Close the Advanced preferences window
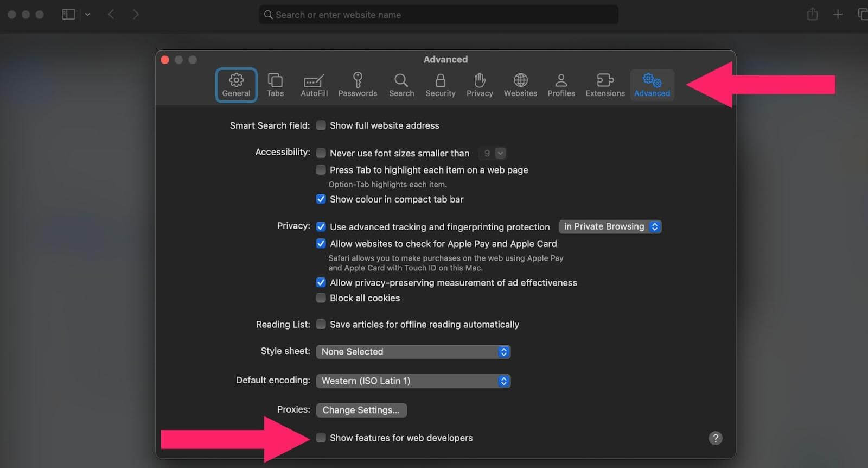The height and width of the screenshot is (468, 868). tap(165, 60)
